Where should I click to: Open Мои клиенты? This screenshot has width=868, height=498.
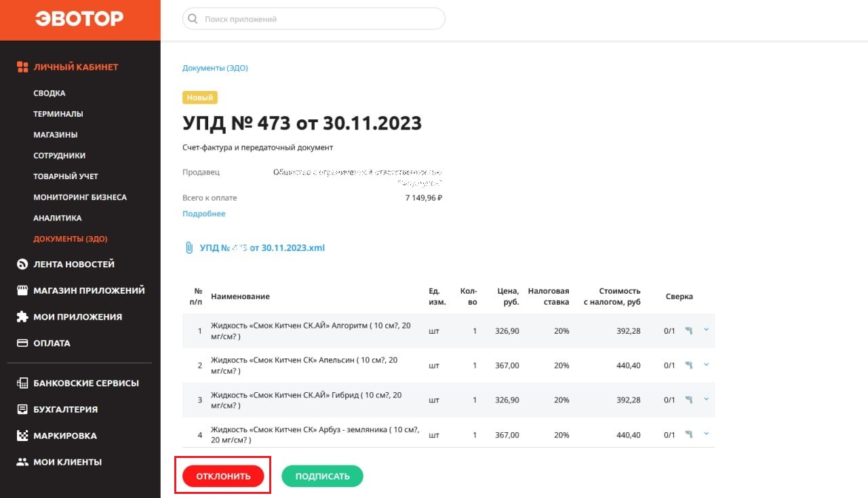pyautogui.click(x=68, y=462)
